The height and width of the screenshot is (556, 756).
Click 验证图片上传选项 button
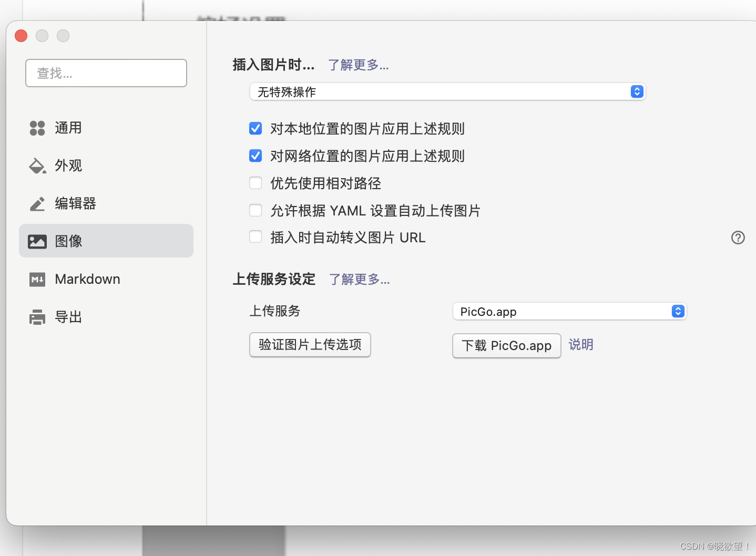click(310, 345)
